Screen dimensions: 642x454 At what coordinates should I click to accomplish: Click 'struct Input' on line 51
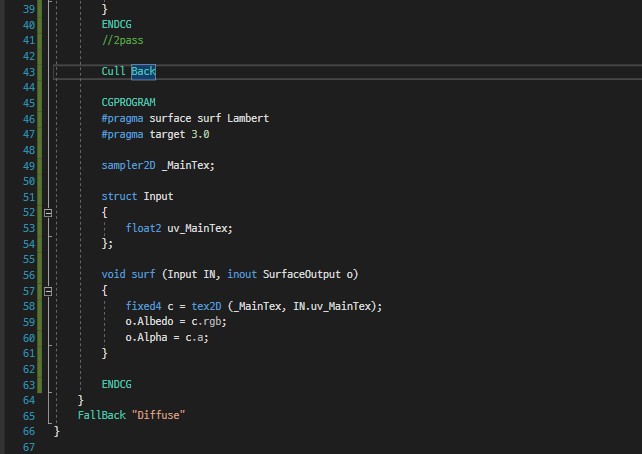(x=137, y=197)
